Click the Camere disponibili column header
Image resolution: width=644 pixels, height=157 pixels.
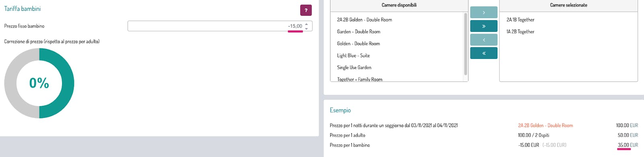click(399, 5)
